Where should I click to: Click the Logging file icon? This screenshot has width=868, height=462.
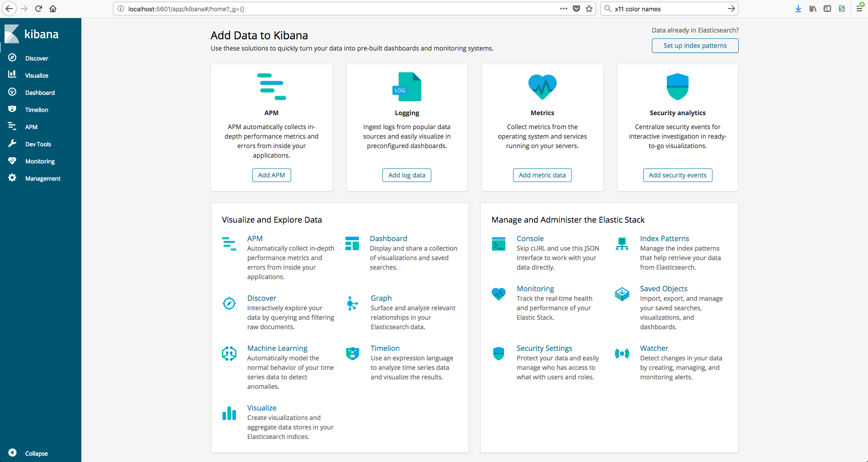(x=407, y=87)
